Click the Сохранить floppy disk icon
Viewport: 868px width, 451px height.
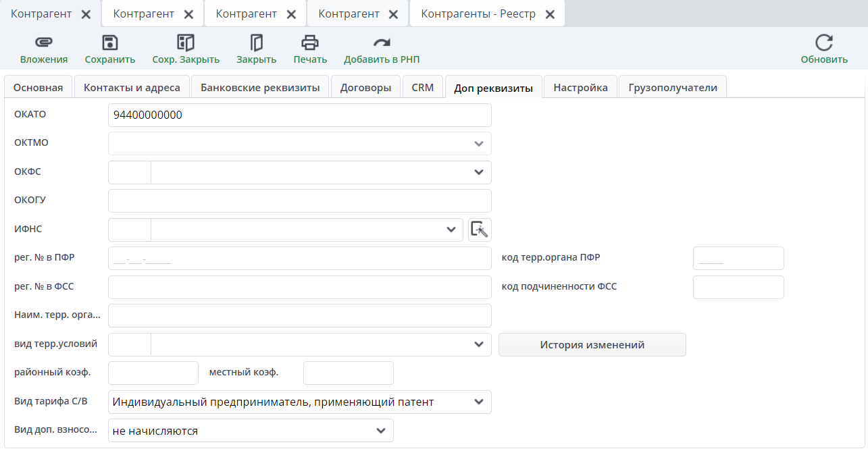[109, 44]
